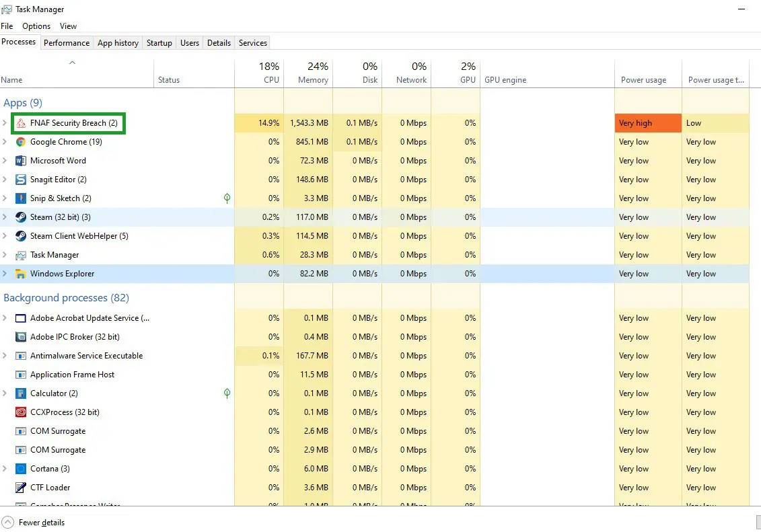Screen dimensions: 761x532
Task: Switch to the Startup tab
Action: (159, 42)
